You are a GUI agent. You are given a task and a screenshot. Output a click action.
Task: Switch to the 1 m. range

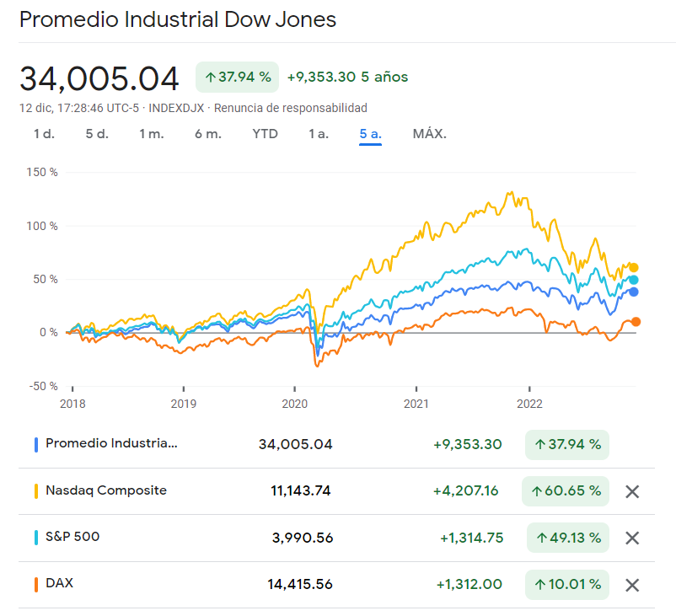coord(152,134)
